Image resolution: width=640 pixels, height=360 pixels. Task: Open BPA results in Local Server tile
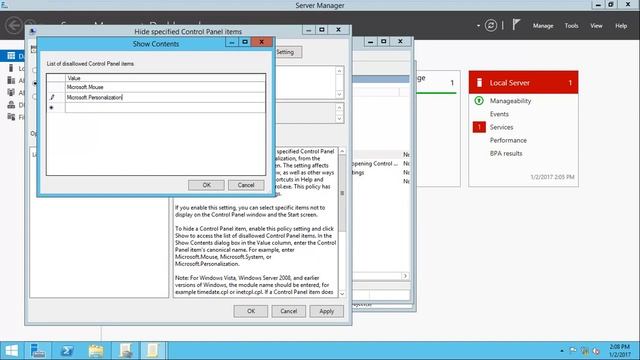pyautogui.click(x=506, y=153)
